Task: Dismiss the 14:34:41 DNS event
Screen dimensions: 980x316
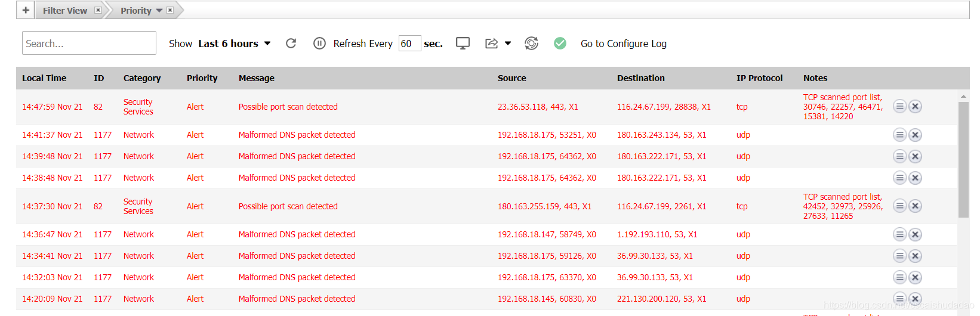Action: pyautogui.click(x=915, y=256)
